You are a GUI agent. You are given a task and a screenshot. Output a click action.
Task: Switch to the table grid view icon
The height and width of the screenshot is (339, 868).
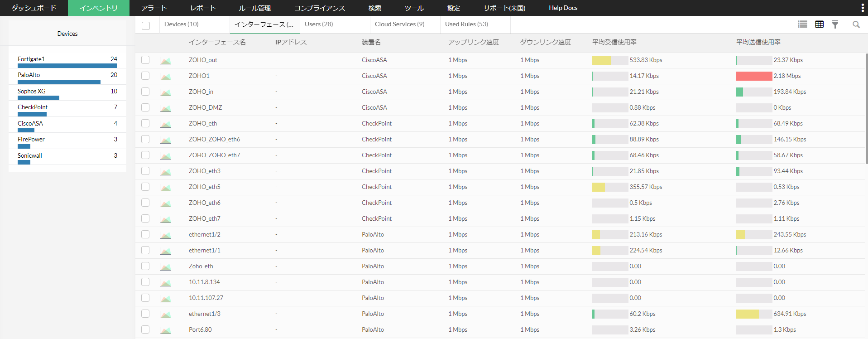pyautogui.click(x=819, y=24)
